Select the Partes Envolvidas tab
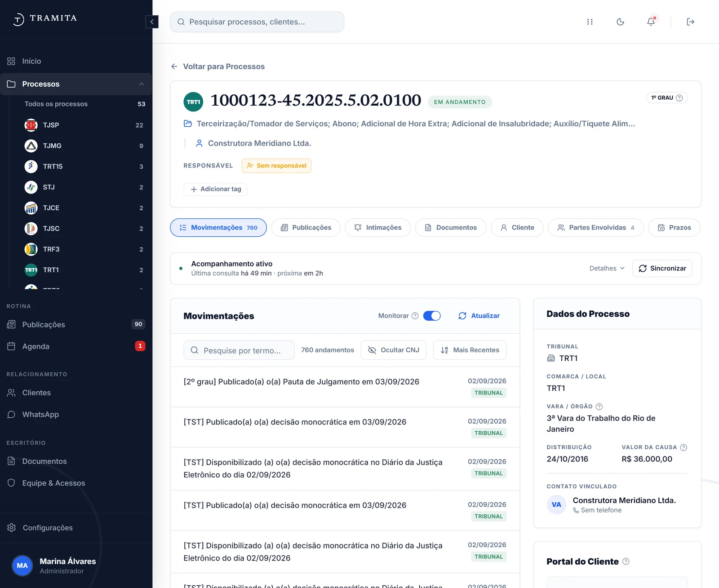Image resolution: width=719 pixels, height=588 pixels. [x=595, y=227]
